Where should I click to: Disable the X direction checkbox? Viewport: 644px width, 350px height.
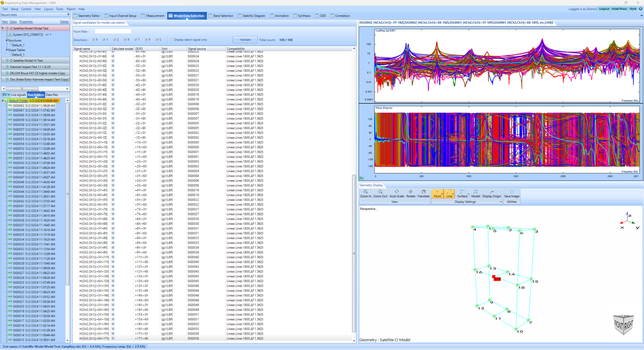93,39
